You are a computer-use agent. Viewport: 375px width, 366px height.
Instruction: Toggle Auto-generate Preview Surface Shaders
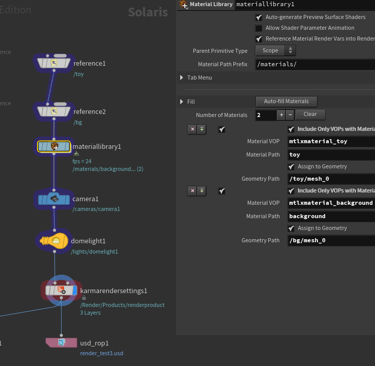pos(259,17)
